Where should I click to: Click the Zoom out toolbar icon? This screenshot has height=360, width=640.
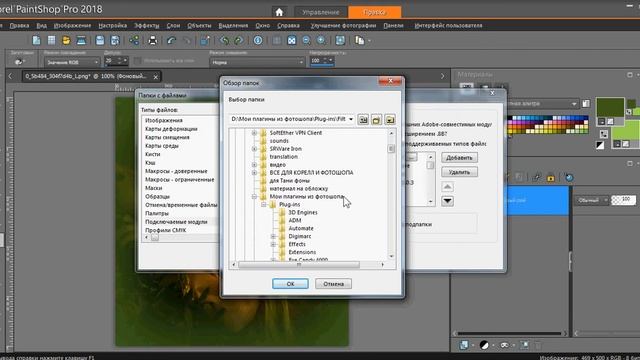pyautogui.click(x=307, y=40)
